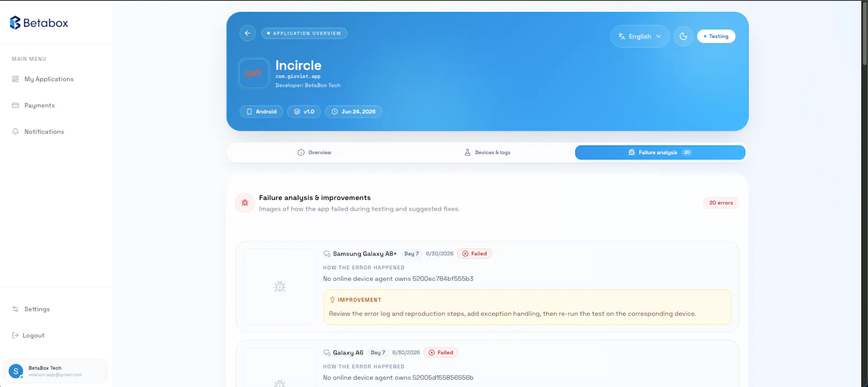Click Failed badge on Galaxy A6
The height and width of the screenshot is (387, 868).
(x=441, y=353)
